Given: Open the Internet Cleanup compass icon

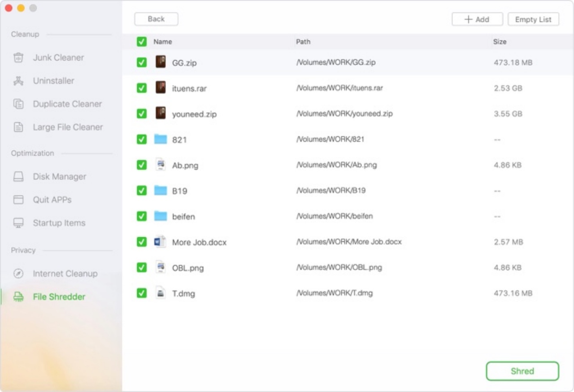Looking at the screenshot, I should pos(18,274).
